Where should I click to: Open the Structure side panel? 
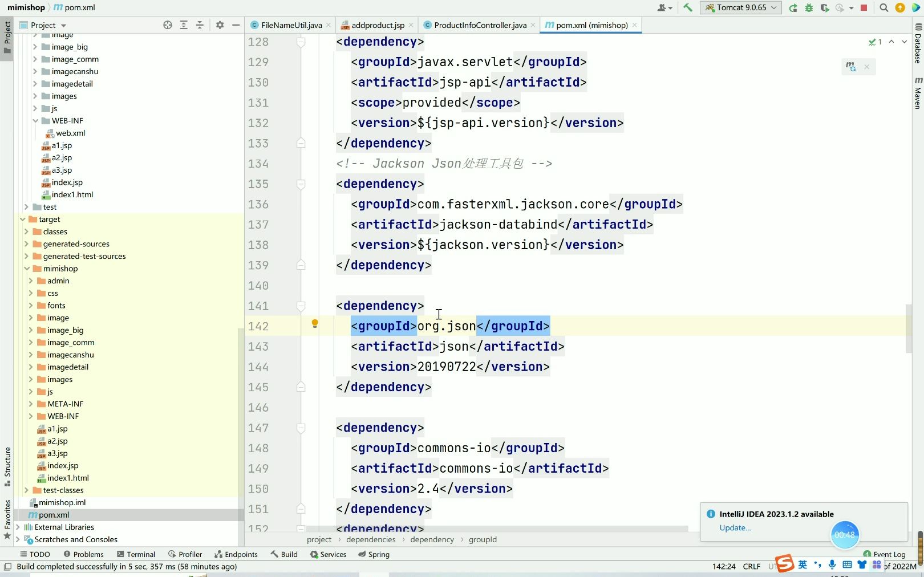click(7, 466)
